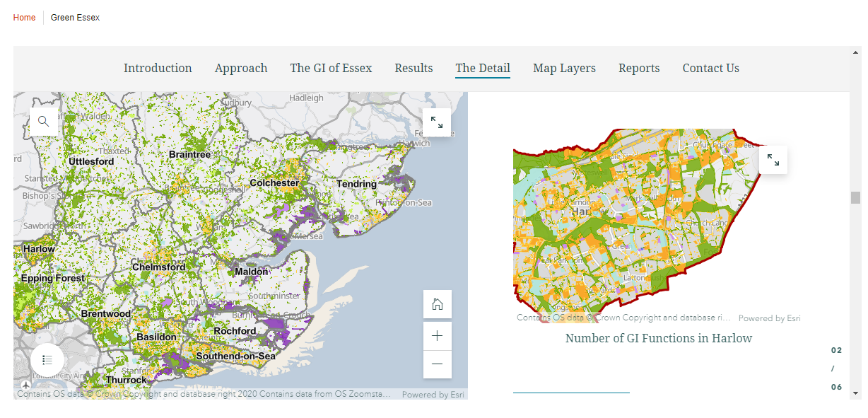The height and width of the screenshot is (418, 868).
Task: Zoom in on the Essex map
Action: (x=437, y=336)
